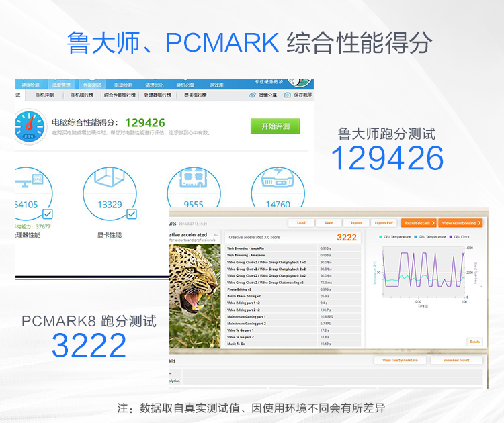Click Export button in PCMark
The image size is (504, 423).
point(356,223)
